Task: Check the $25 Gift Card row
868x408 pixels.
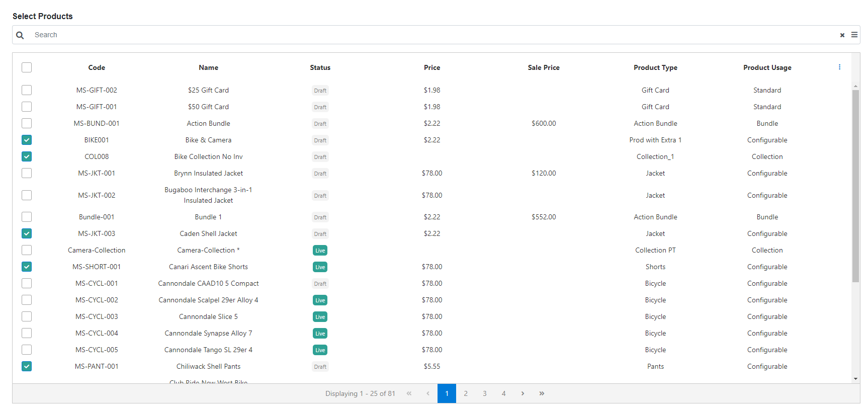Action: point(27,90)
